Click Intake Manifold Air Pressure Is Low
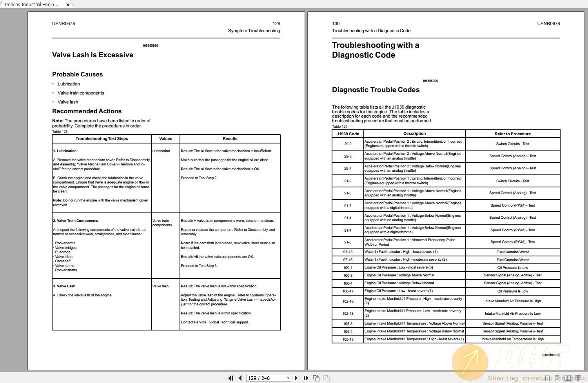This screenshot has height=383, width=588. tap(512, 314)
